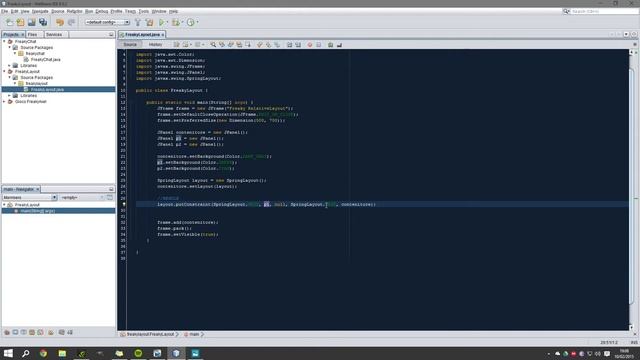
Task: Save all files using the toolbar
Action: 43,22
